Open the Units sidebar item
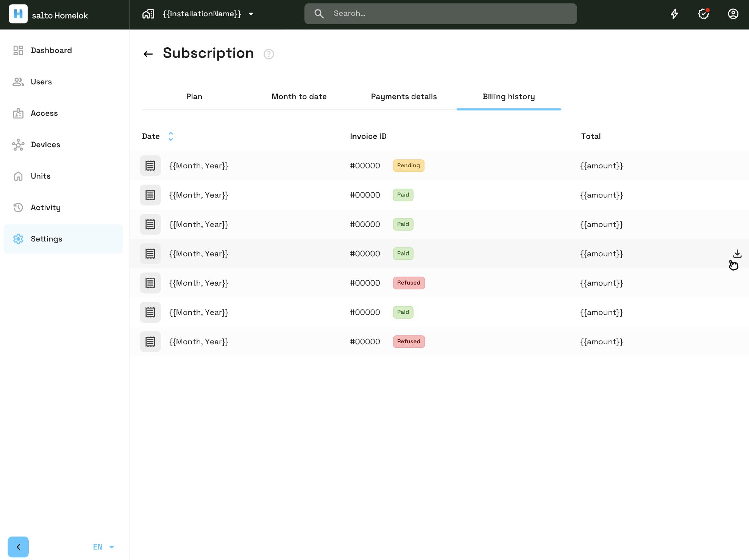 click(63, 176)
